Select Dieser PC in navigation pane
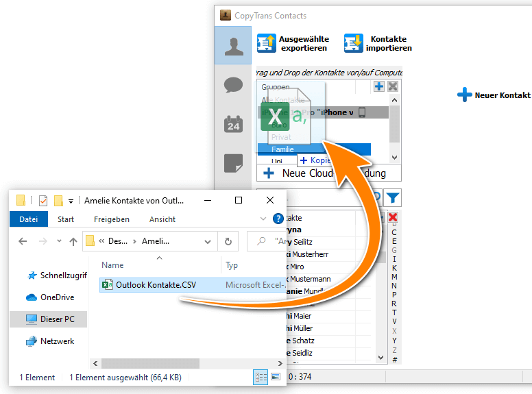532x394 pixels. pyautogui.click(x=49, y=319)
